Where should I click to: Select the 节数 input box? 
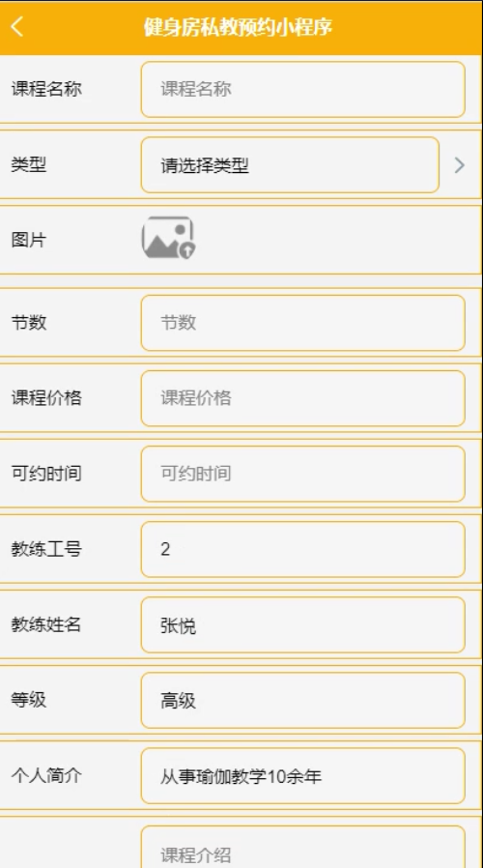click(x=302, y=323)
